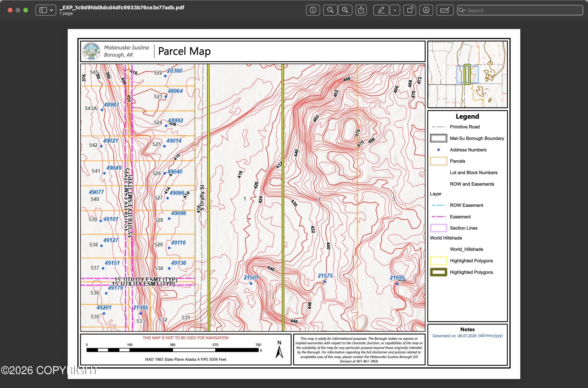
Task: Click the map disclaimer paragraph
Action: pos(359,350)
